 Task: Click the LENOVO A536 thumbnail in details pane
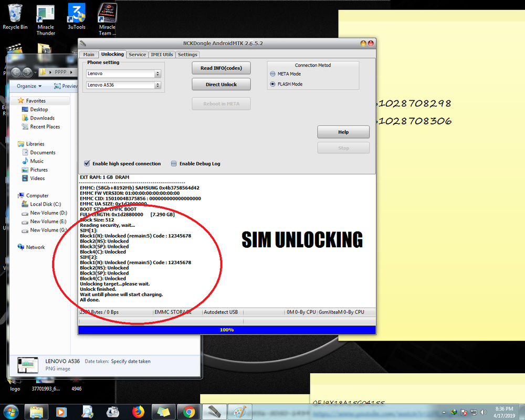[28, 365]
